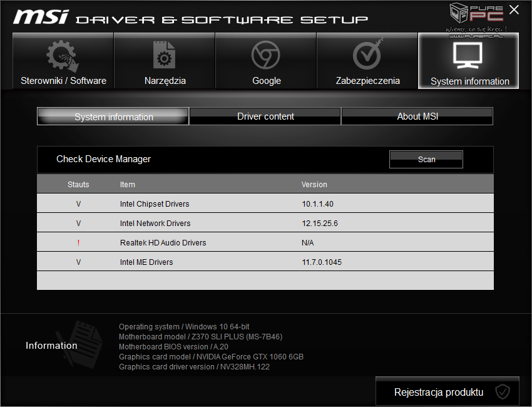Select the Realtek HD Audio Drivers row

(265, 242)
